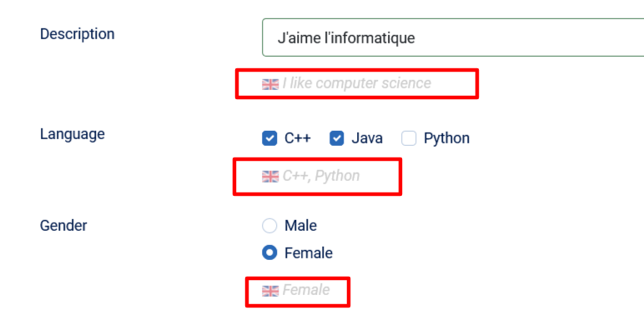Click the UK flag beside 'I like computer science'

click(x=269, y=84)
